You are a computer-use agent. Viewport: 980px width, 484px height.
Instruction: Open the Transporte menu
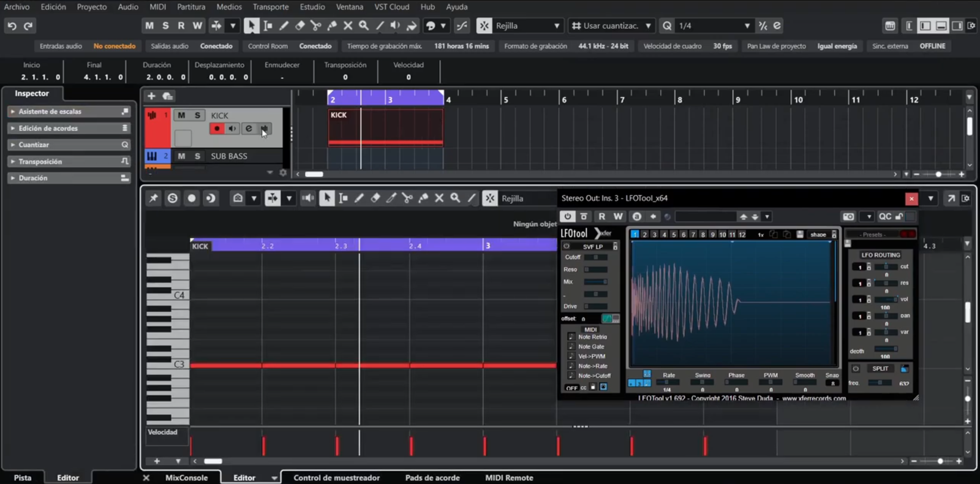[270, 7]
